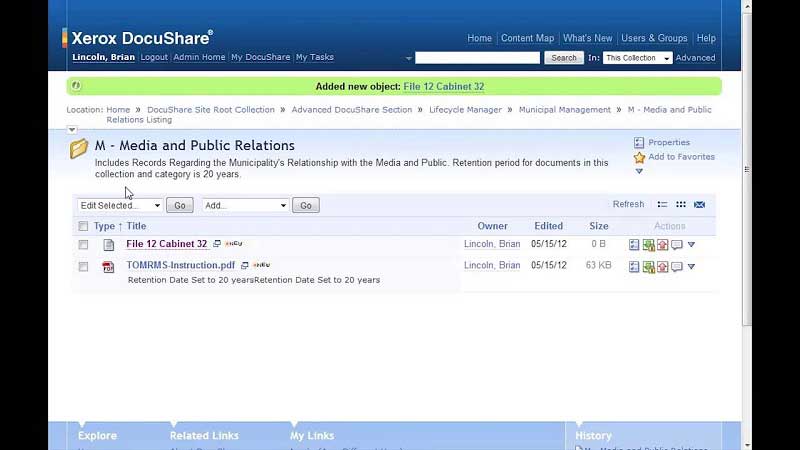Open Content Map in top navigation

527,38
